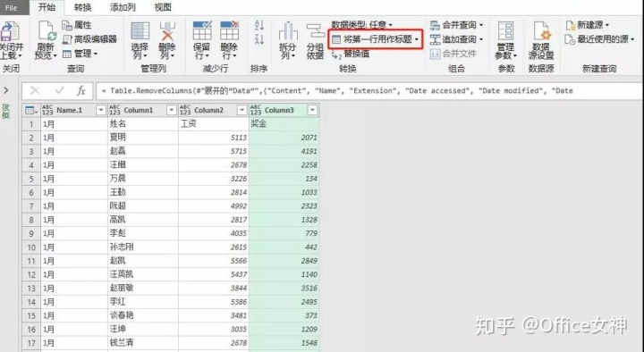Screen dimensions: 644x352
Task: Switch to the Home (开始) tab
Action: pos(47,7)
